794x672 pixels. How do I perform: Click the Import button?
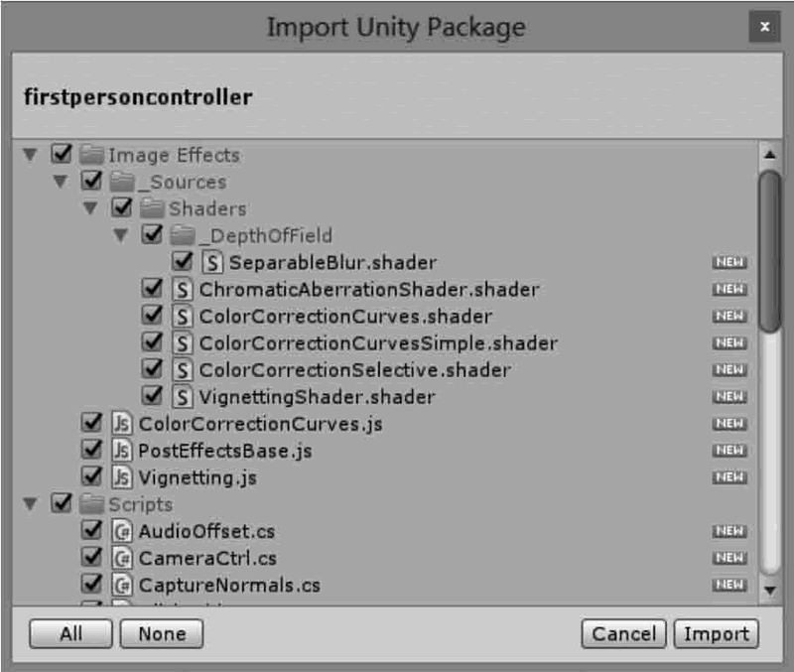pyautogui.click(x=716, y=633)
